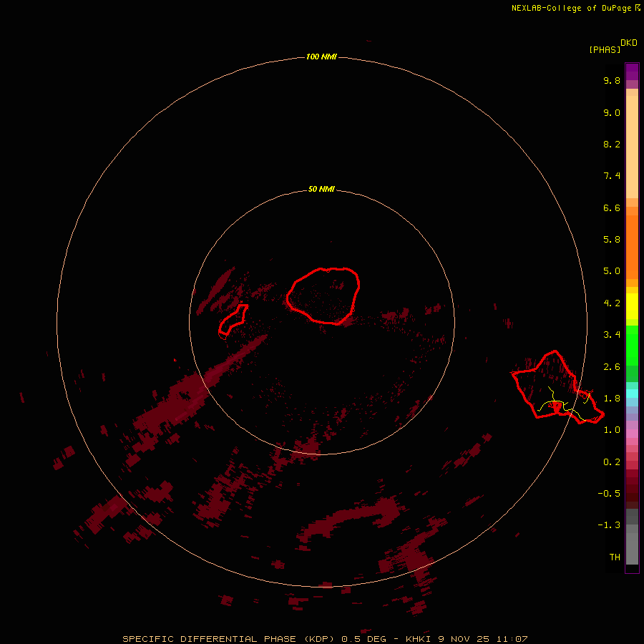Click the cyan band of the color bar
This screenshot has width=644, height=644.
[x=632, y=393]
